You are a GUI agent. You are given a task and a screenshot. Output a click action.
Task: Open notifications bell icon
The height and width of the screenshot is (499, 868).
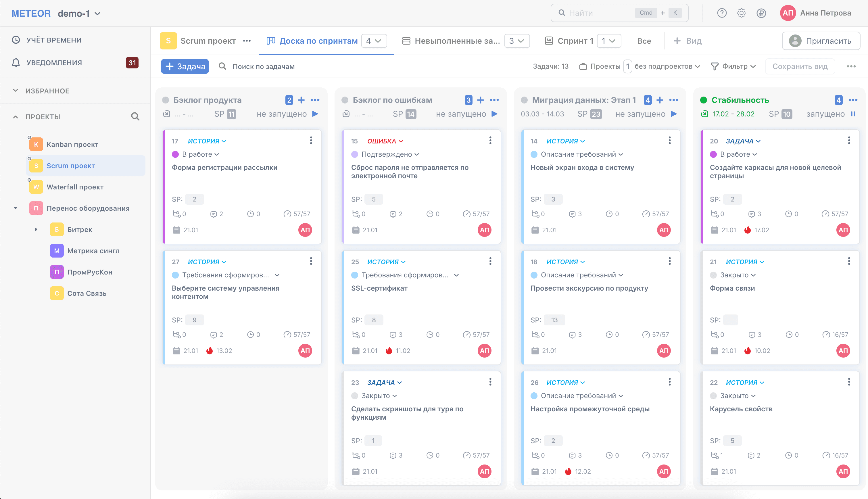click(x=16, y=62)
